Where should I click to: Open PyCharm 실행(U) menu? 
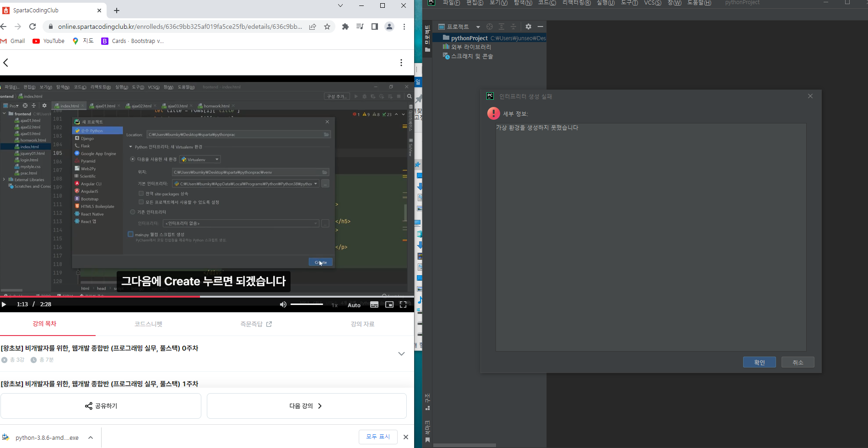coord(605,3)
